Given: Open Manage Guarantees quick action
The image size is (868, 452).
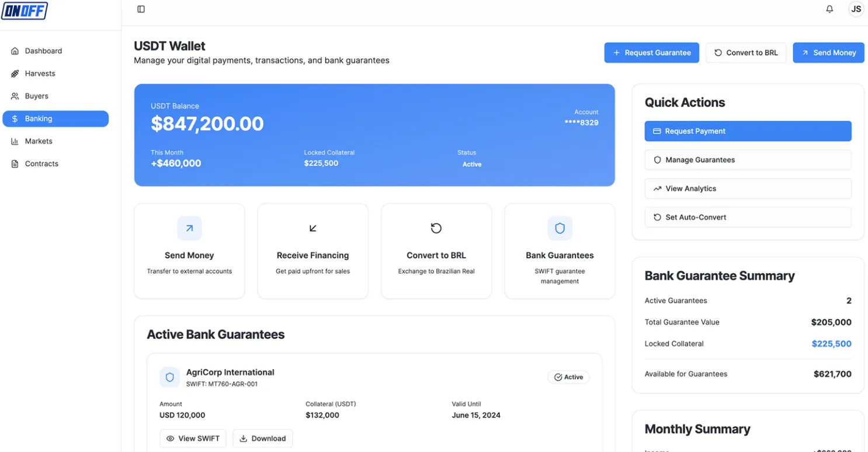Looking at the screenshot, I should (x=748, y=160).
